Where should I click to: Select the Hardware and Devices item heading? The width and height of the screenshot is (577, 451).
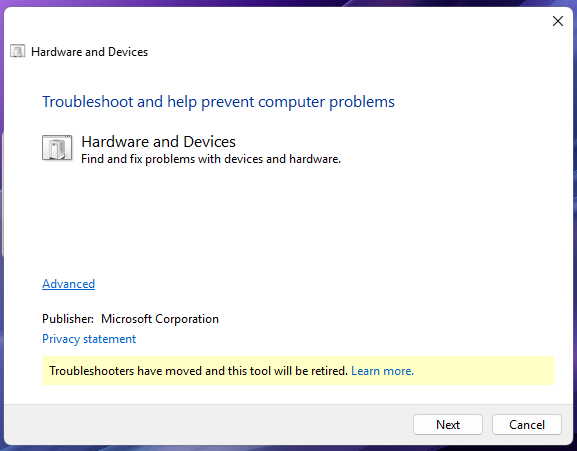(158, 142)
